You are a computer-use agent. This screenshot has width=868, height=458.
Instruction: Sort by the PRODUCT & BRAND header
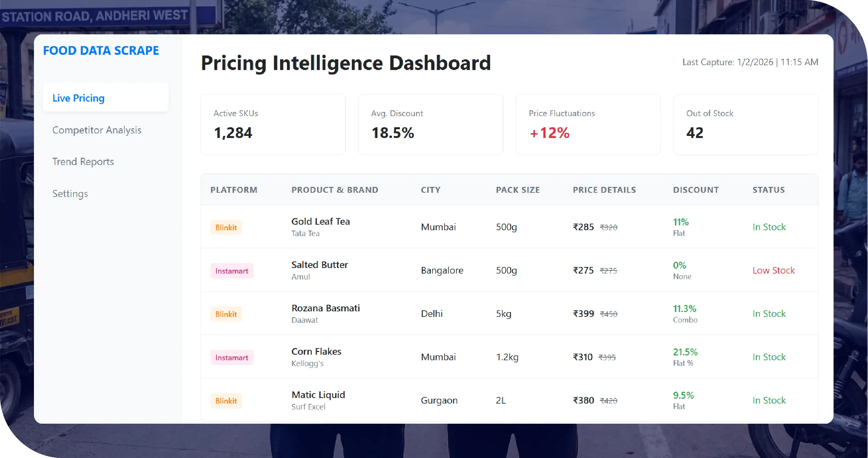coord(335,190)
